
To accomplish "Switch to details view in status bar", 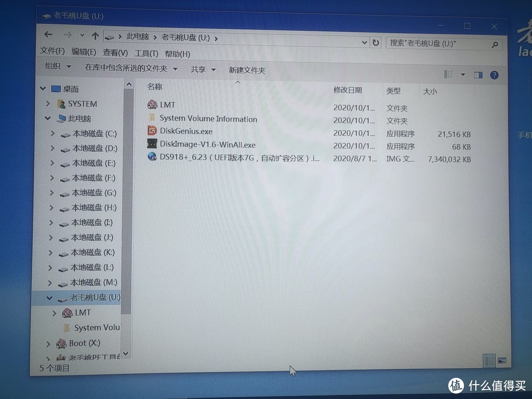I will [x=489, y=361].
